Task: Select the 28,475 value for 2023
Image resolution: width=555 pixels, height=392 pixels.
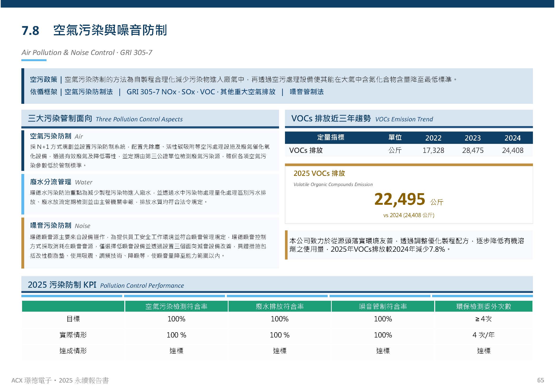Action: [x=473, y=151]
